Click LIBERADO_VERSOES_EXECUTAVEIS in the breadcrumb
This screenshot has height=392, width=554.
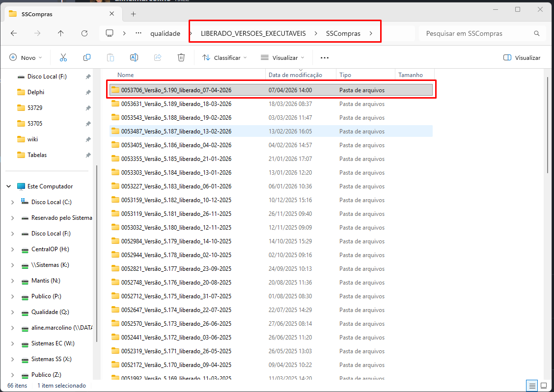click(x=253, y=33)
